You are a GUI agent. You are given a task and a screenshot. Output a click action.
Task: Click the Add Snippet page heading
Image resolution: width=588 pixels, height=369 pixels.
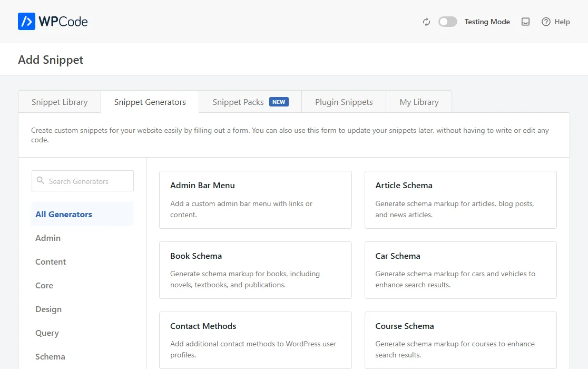click(51, 60)
